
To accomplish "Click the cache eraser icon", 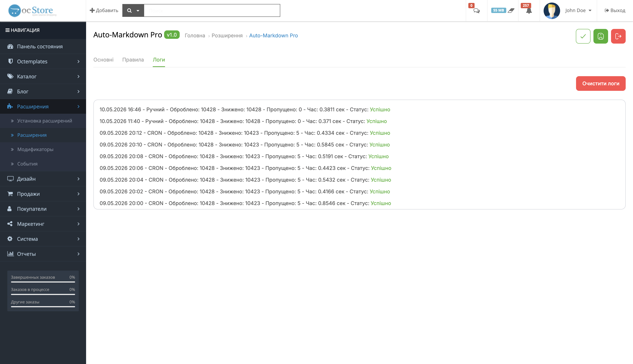I will tap(511, 10).
